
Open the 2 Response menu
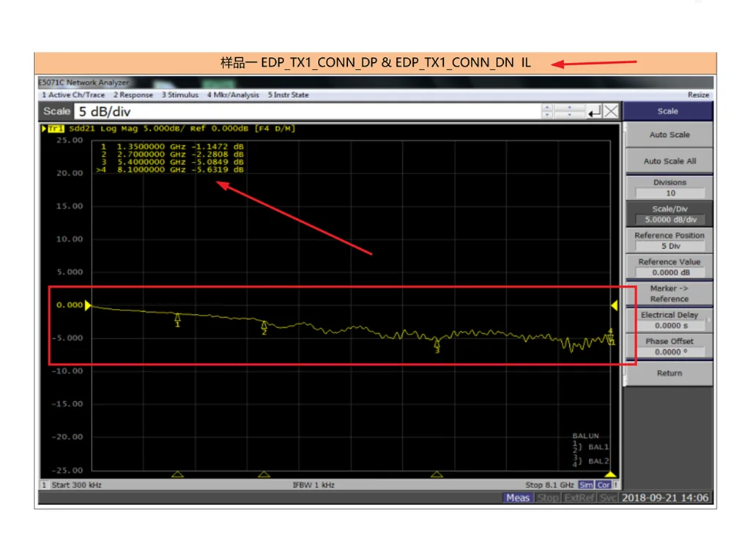click(133, 94)
